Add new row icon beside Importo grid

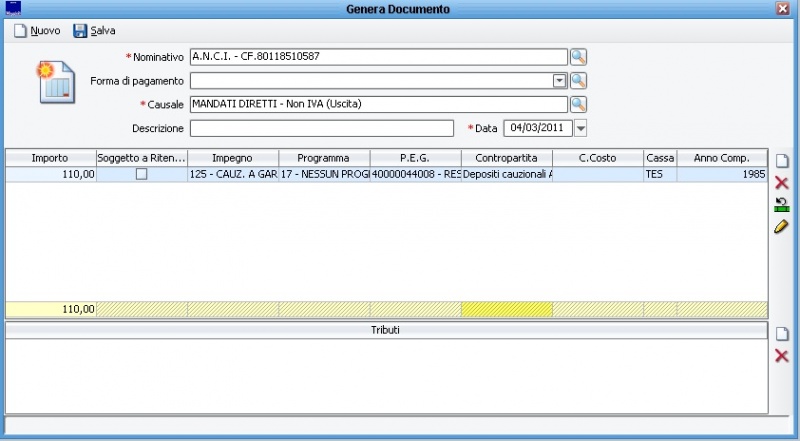(782, 161)
